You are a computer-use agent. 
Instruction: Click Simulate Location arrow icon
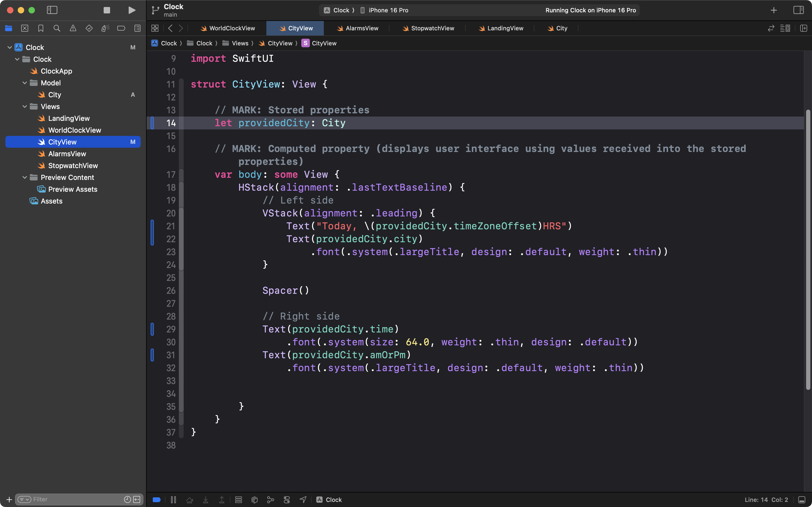click(x=303, y=500)
